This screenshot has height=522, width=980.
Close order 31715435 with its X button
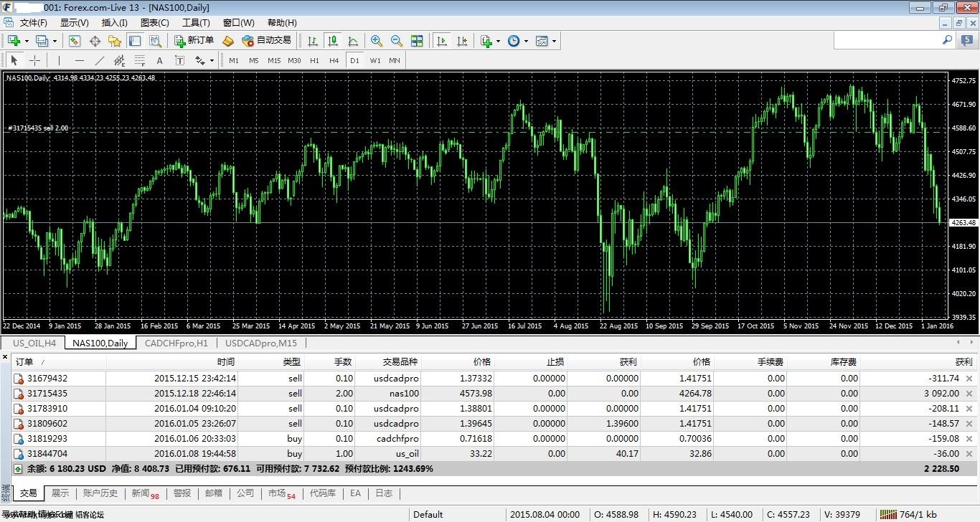point(969,393)
